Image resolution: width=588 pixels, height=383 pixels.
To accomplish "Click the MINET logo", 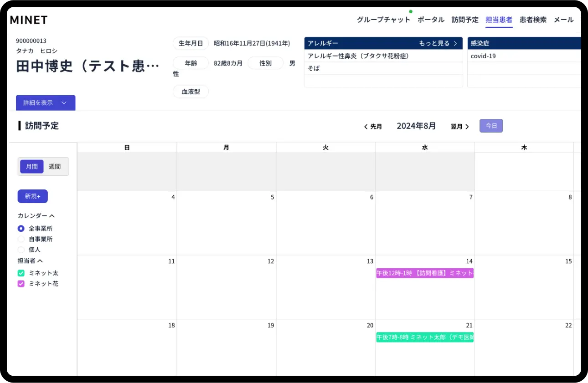I will click(29, 20).
